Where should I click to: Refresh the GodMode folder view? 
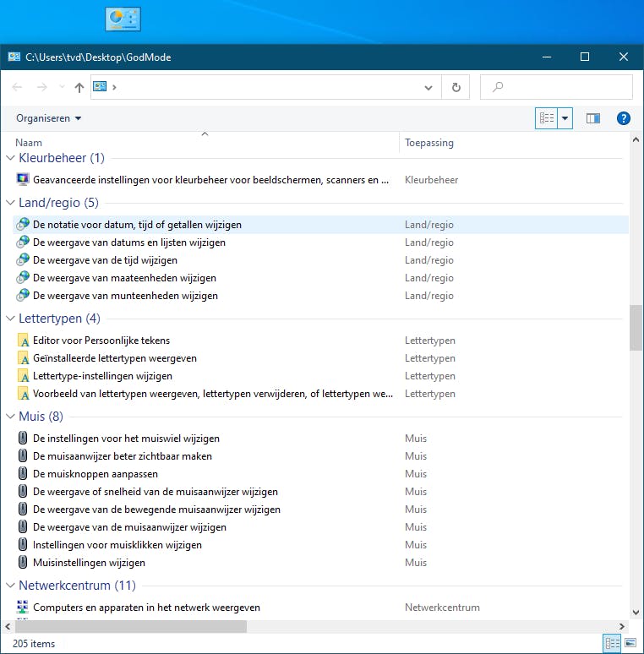[x=456, y=87]
